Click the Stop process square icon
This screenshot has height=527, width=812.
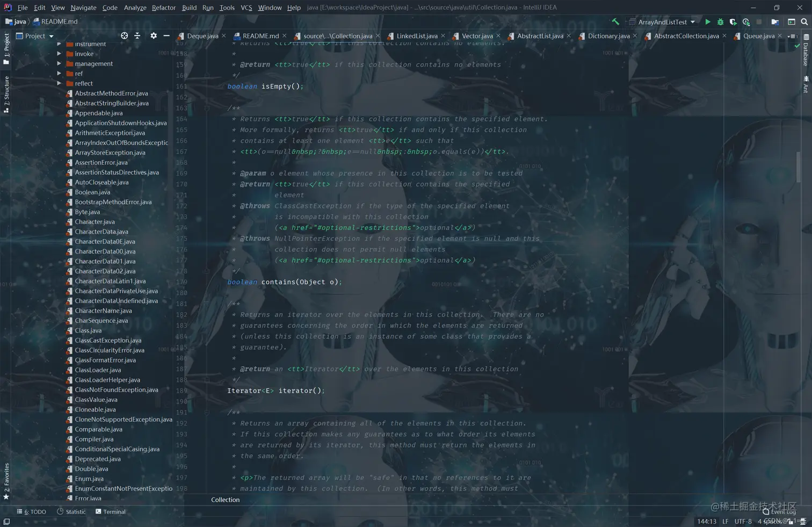(x=759, y=21)
